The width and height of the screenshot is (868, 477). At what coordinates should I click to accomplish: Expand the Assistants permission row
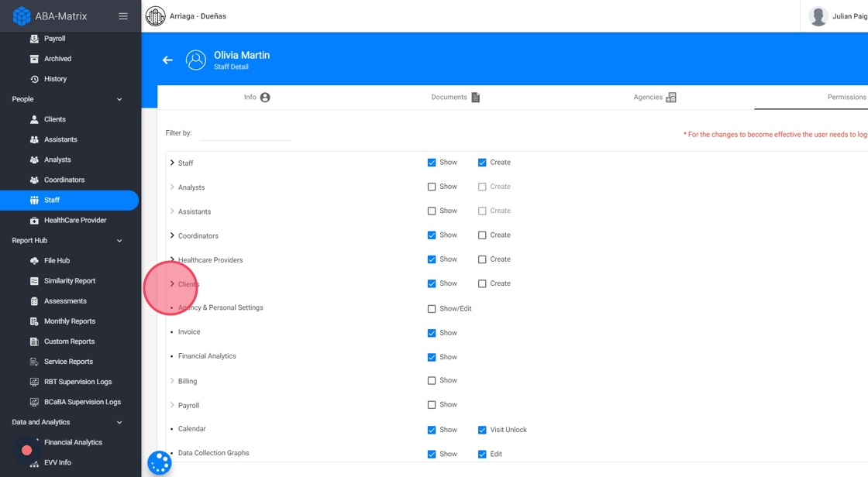pyautogui.click(x=172, y=211)
